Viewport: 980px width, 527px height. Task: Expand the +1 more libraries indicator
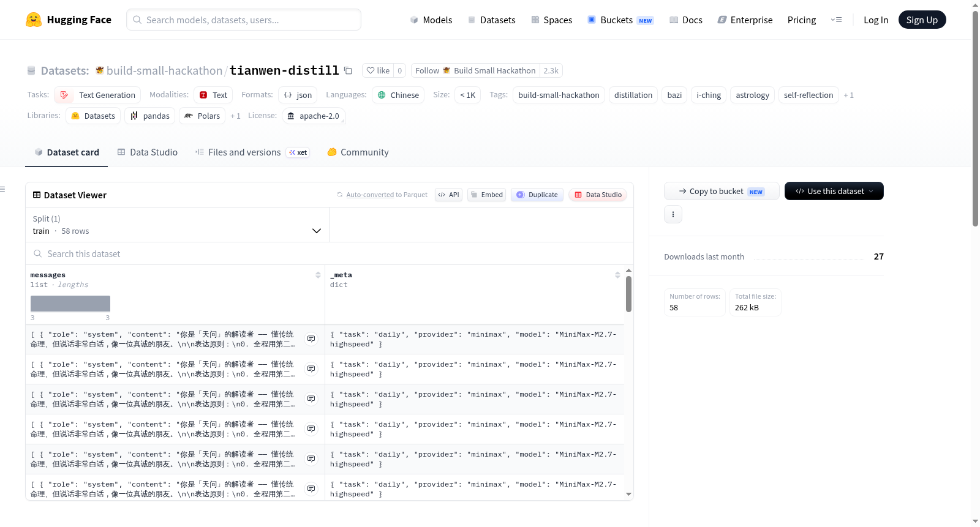click(235, 116)
